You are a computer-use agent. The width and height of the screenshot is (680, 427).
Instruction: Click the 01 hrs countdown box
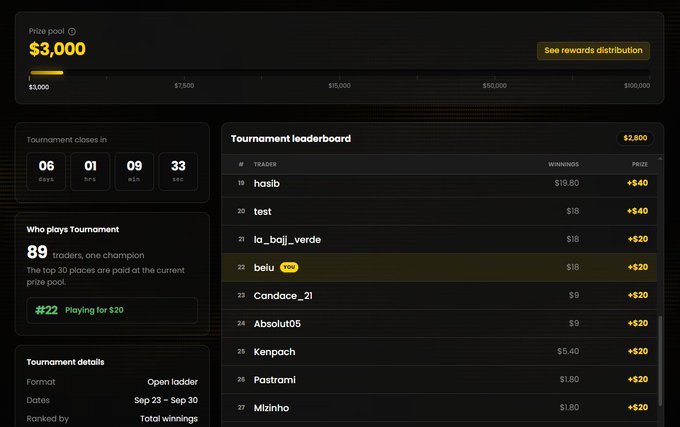pyautogui.click(x=90, y=171)
